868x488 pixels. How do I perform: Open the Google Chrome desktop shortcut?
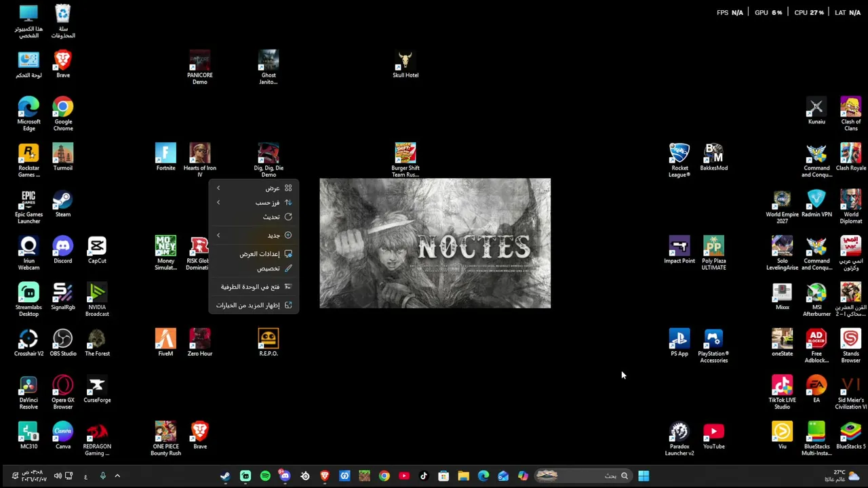pos(63,113)
